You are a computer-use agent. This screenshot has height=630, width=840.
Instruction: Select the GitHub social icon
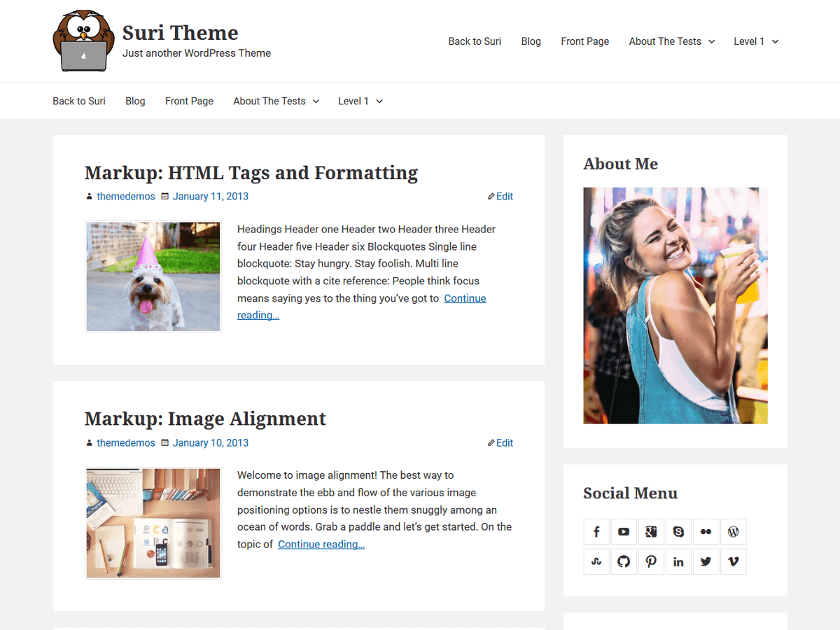click(624, 561)
